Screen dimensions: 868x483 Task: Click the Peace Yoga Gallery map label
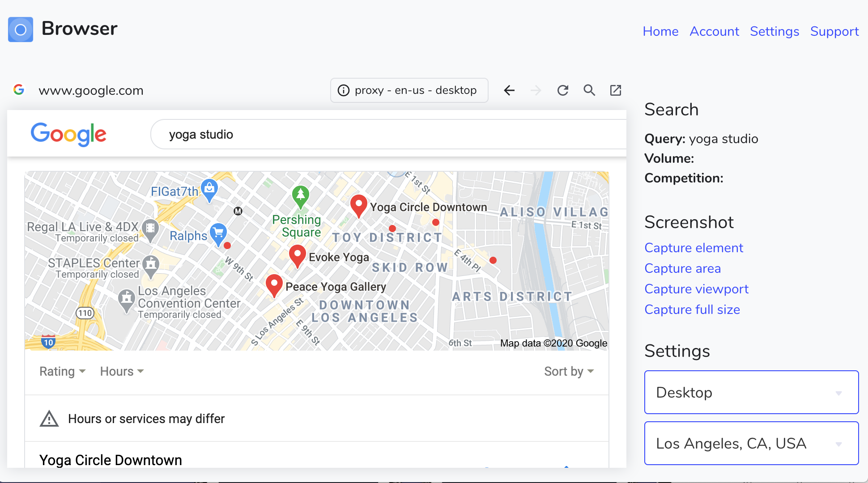[x=336, y=287]
